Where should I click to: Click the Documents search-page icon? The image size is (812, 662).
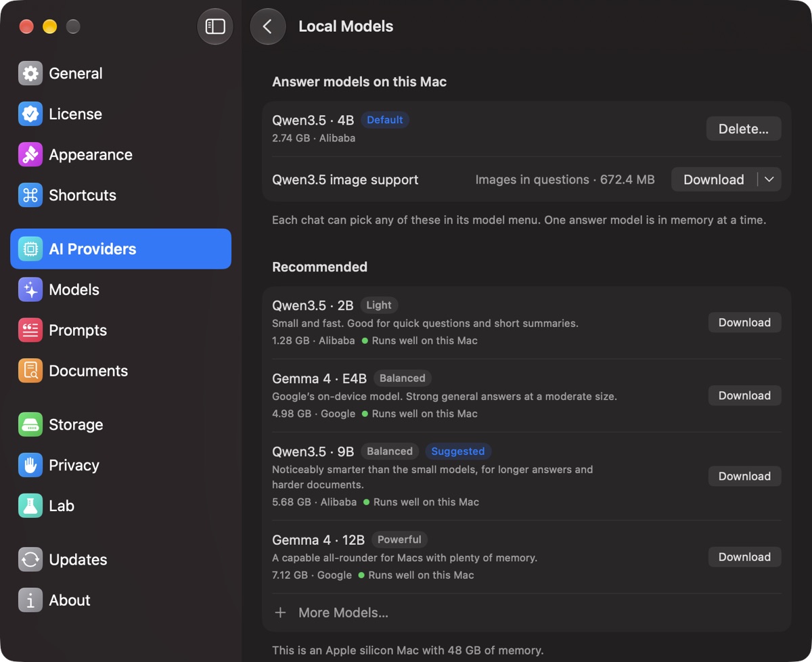[30, 371]
